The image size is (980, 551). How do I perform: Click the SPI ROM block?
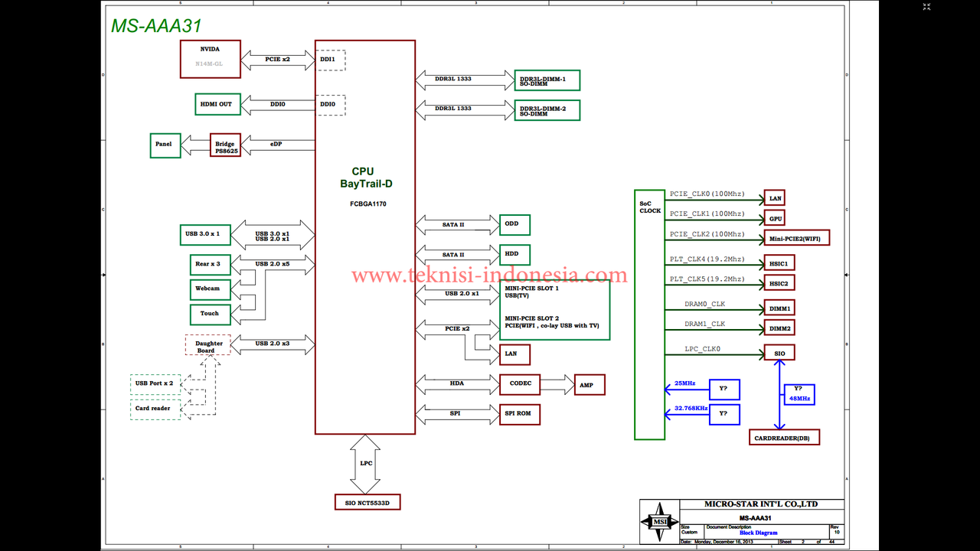point(521,414)
